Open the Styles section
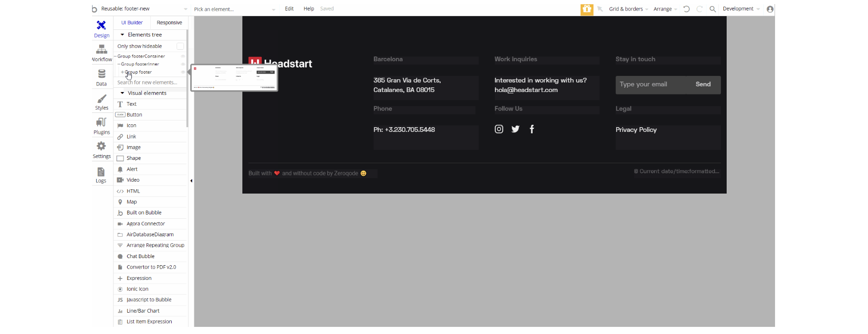Viewport: 868px width, 334px height. (102, 102)
